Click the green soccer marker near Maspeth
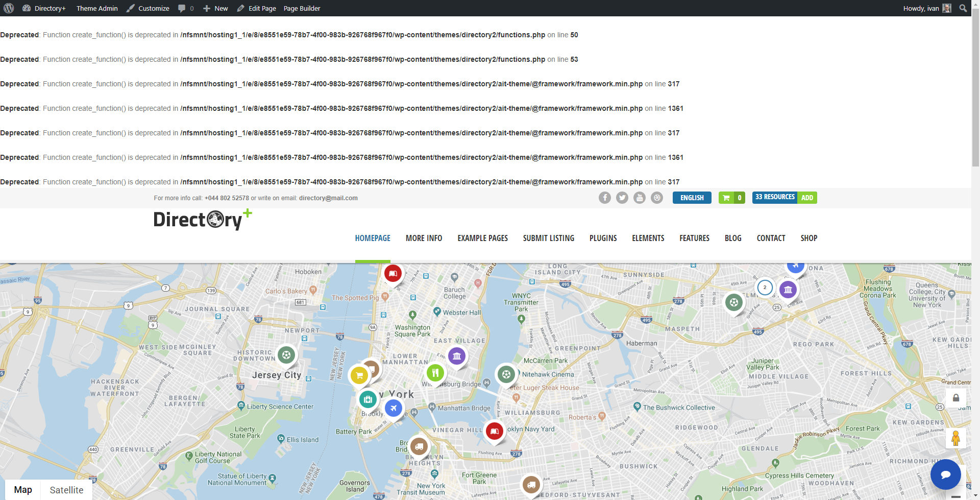Screen dimensions: 980x500 pos(734,302)
